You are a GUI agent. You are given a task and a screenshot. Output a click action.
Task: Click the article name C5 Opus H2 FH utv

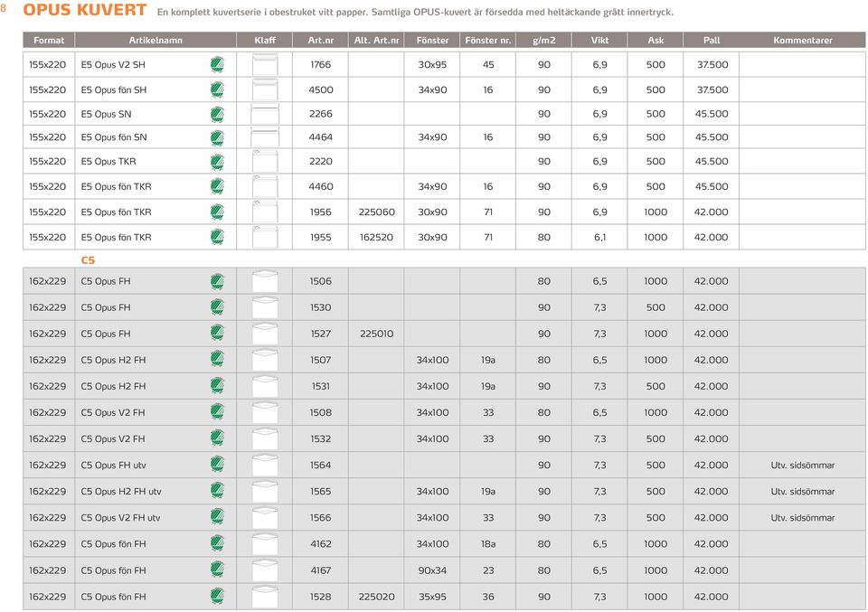coord(121,492)
